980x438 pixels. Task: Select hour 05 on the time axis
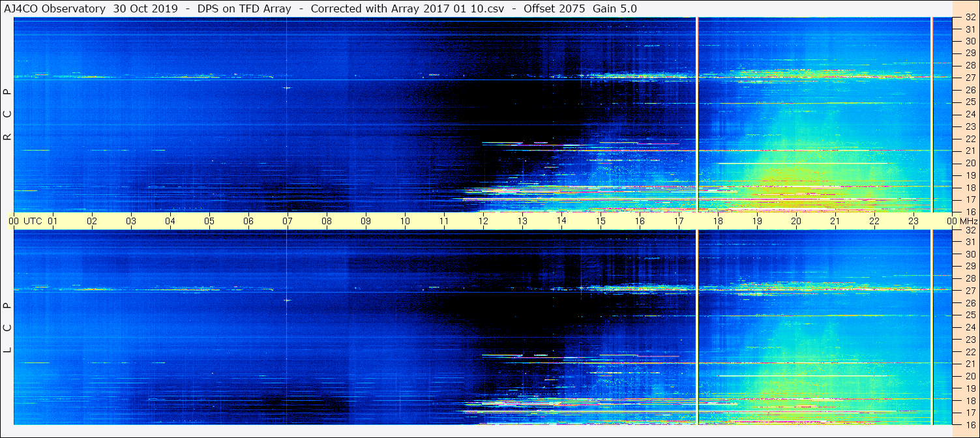point(209,221)
